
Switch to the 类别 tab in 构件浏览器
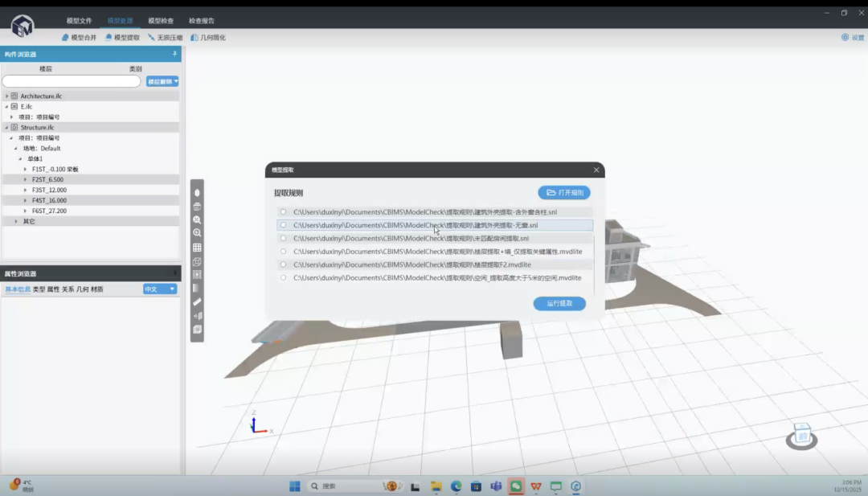(x=136, y=69)
